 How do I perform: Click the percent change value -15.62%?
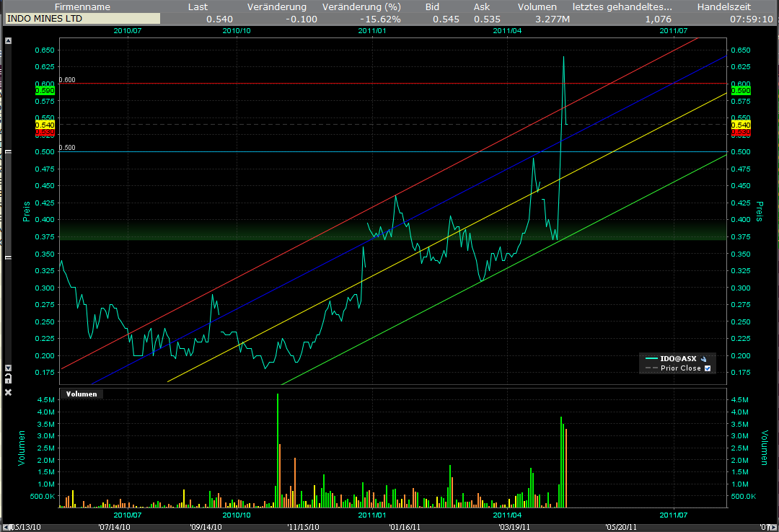pyautogui.click(x=380, y=19)
